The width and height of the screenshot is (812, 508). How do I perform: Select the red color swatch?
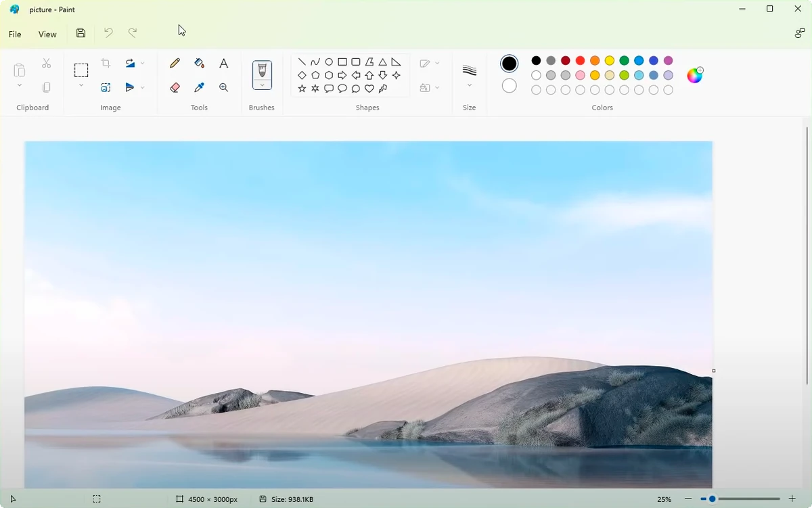click(x=579, y=60)
